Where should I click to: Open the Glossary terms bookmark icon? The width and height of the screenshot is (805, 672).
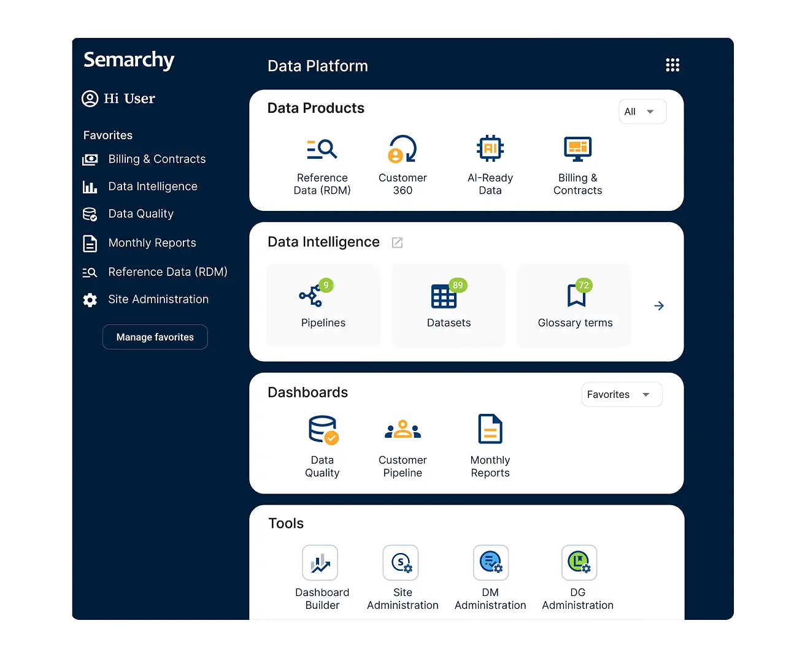(x=576, y=296)
